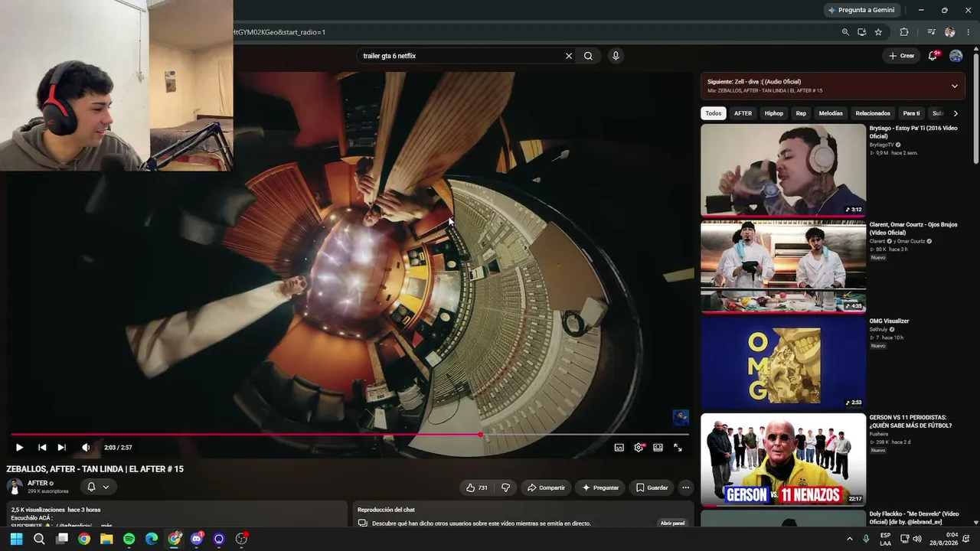
Task: Open the Windows Start menu
Action: pos(16,539)
